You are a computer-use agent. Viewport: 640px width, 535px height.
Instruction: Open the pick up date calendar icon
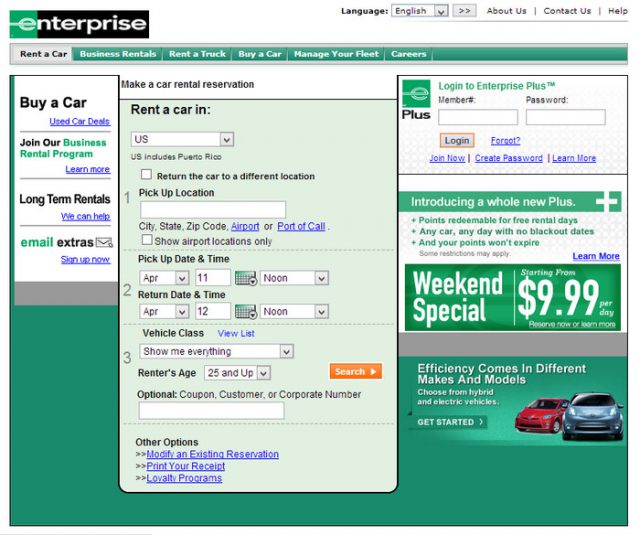(246, 278)
